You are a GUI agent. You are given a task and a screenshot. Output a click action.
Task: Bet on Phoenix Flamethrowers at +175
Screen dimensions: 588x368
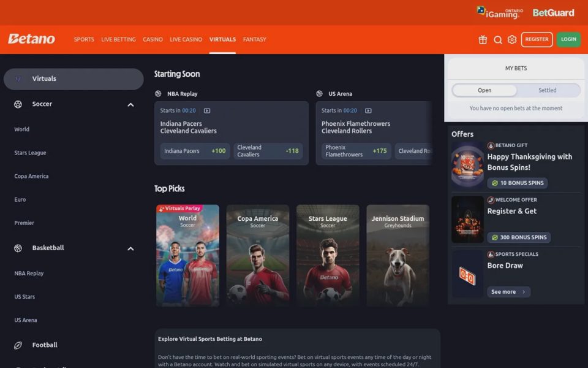[356, 151]
